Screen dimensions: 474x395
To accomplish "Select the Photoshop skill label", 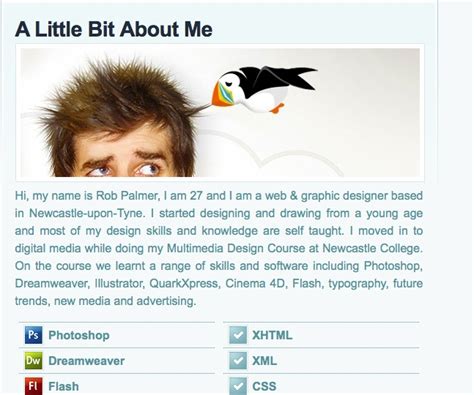I will (x=79, y=335).
